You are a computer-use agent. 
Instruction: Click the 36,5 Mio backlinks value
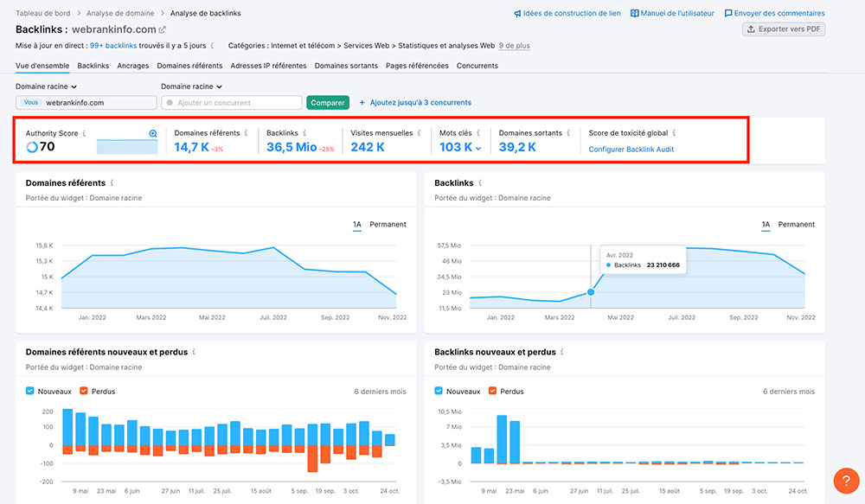(292, 147)
